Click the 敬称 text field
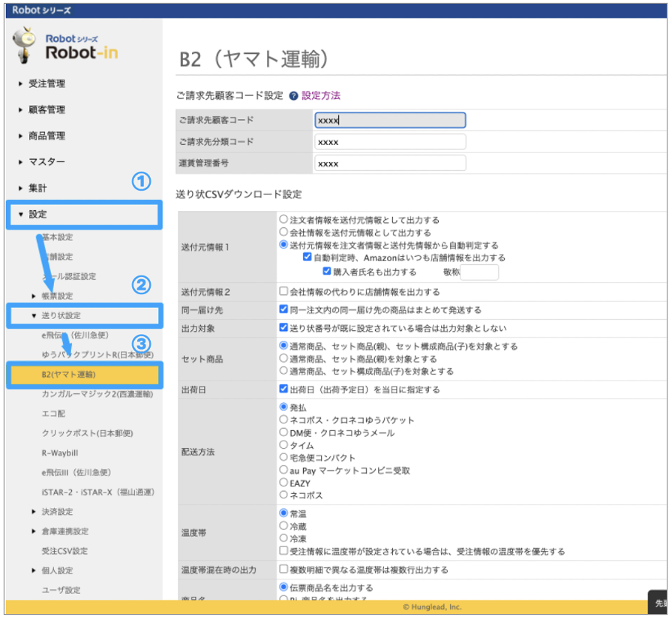This screenshot has width=672, height=620. [479, 272]
